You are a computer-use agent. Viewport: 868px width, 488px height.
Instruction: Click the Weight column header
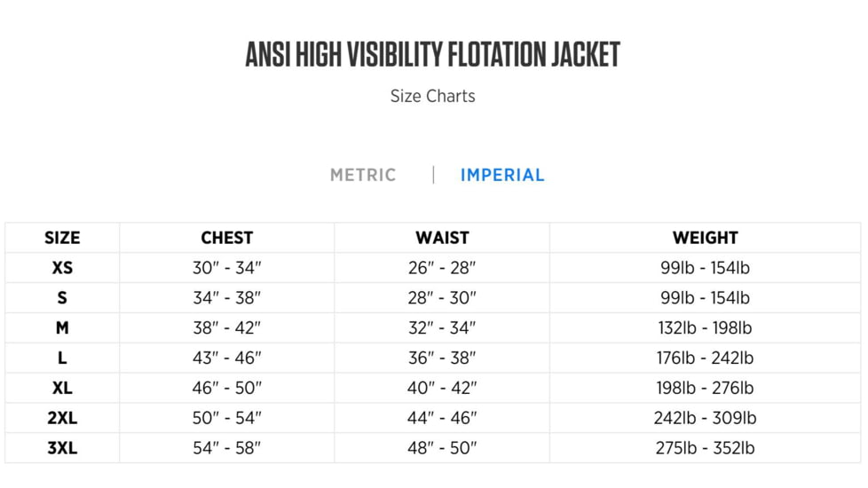705,238
